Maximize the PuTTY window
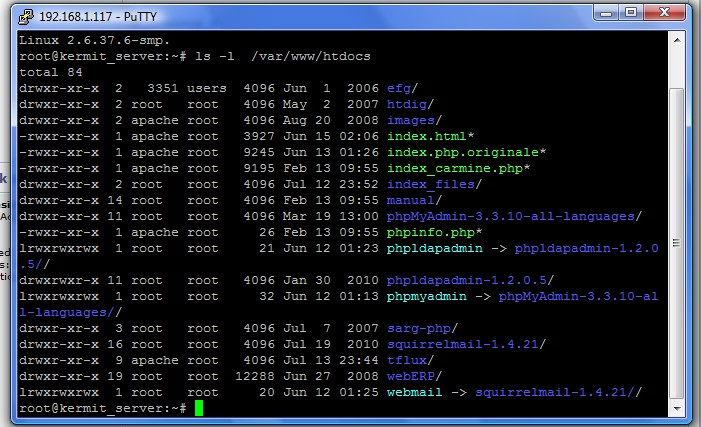The height and width of the screenshot is (427, 701). point(631,14)
